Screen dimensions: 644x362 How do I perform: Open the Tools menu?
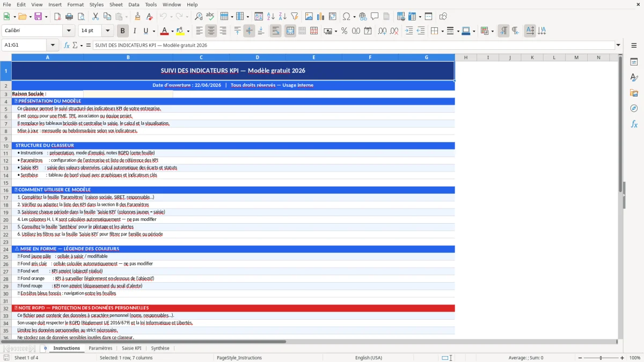click(x=151, y=4)
